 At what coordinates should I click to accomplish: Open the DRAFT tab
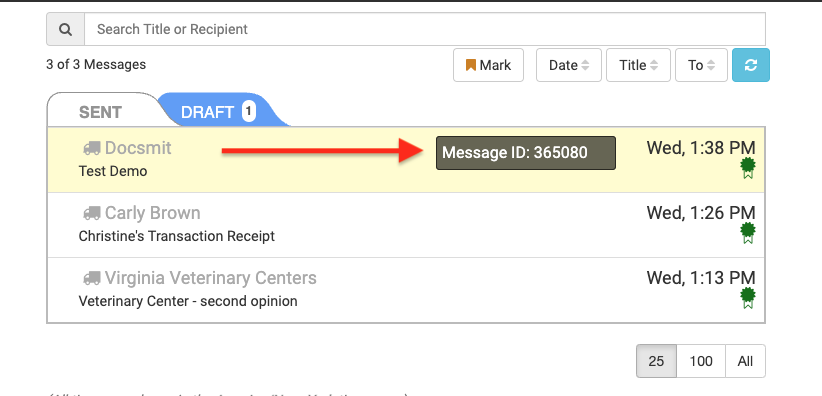pos(218,112)
